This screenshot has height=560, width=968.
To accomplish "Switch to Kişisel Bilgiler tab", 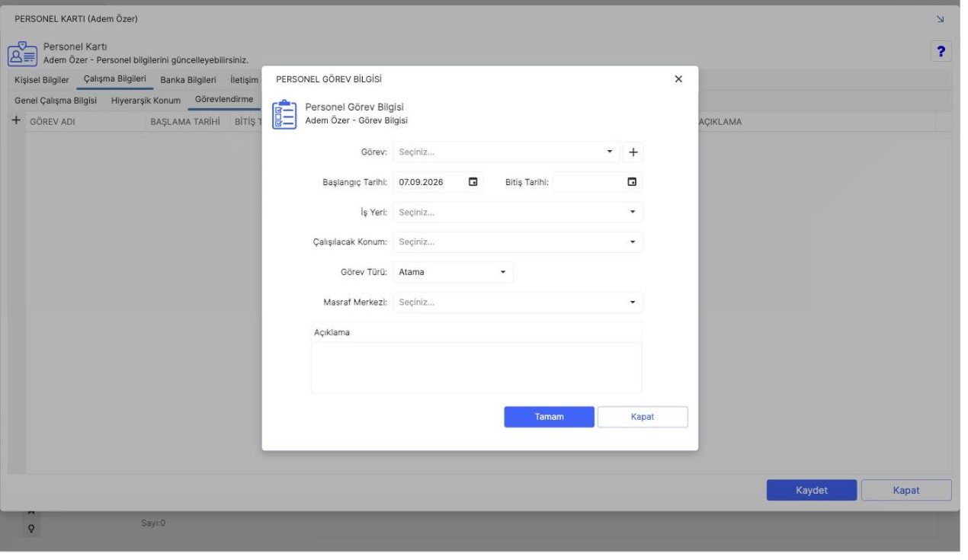I will (x=42, y=79).
